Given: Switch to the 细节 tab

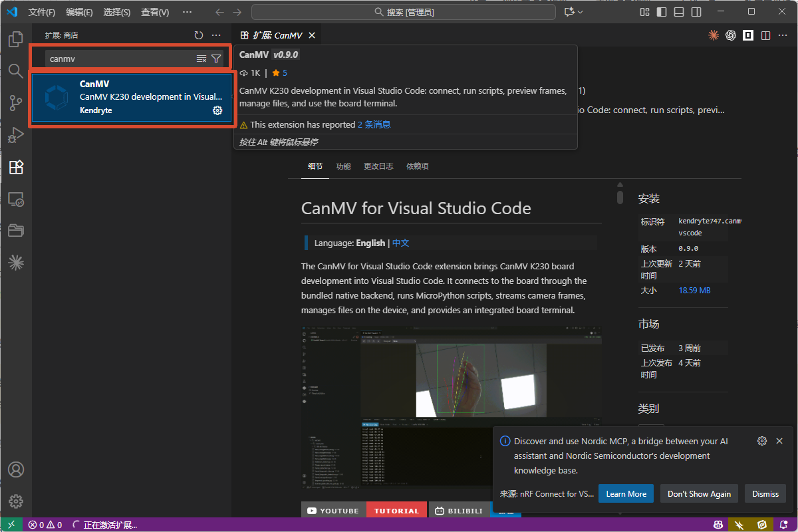Looking at the screenshot, I should point(315,166).
